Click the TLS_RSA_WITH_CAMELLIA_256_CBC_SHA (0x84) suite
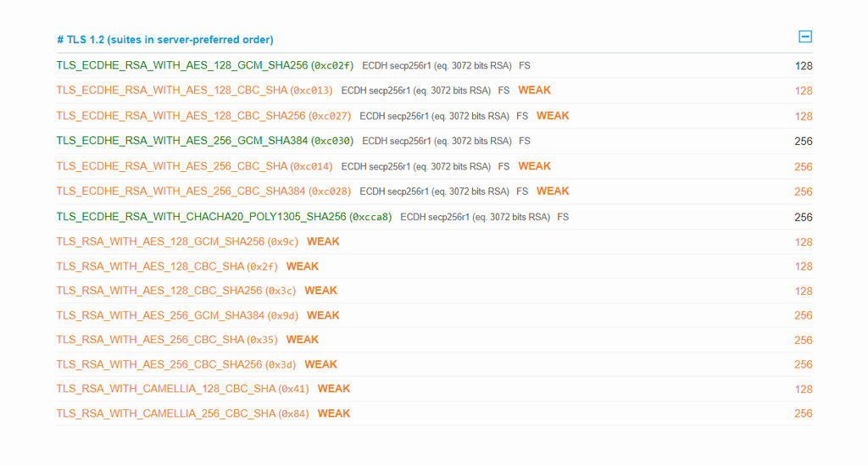This screenshot has width=868, height=466. [x=182, y=413]
